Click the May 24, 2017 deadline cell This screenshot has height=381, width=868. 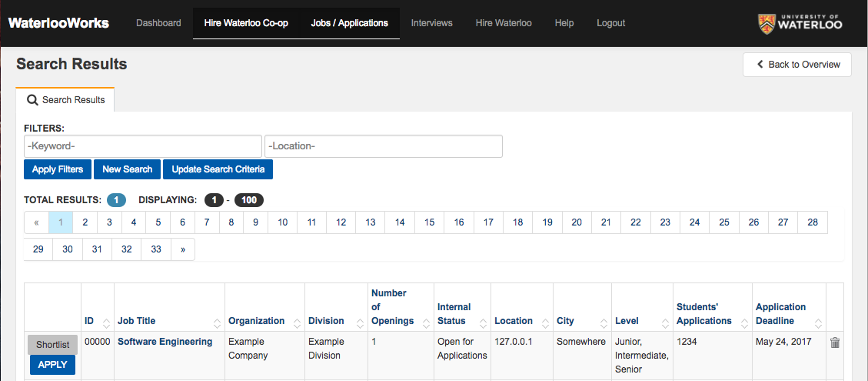[x=789, y=356]
